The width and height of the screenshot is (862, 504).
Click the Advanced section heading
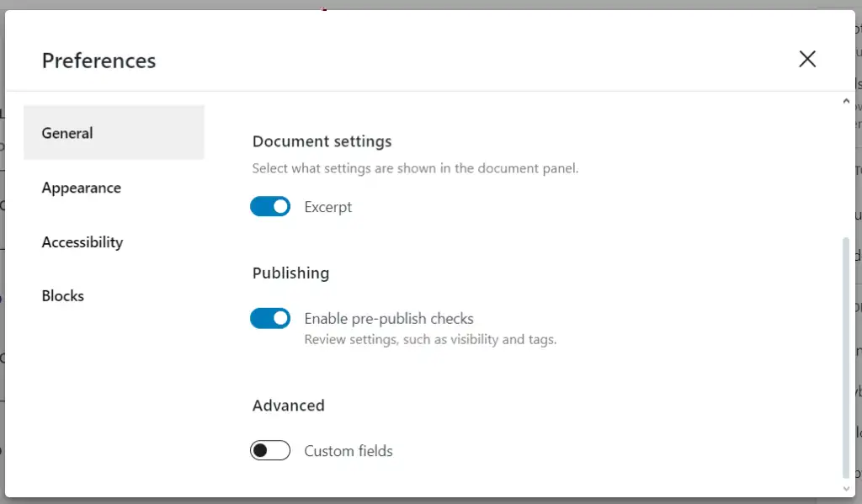(x=288, y=406)
